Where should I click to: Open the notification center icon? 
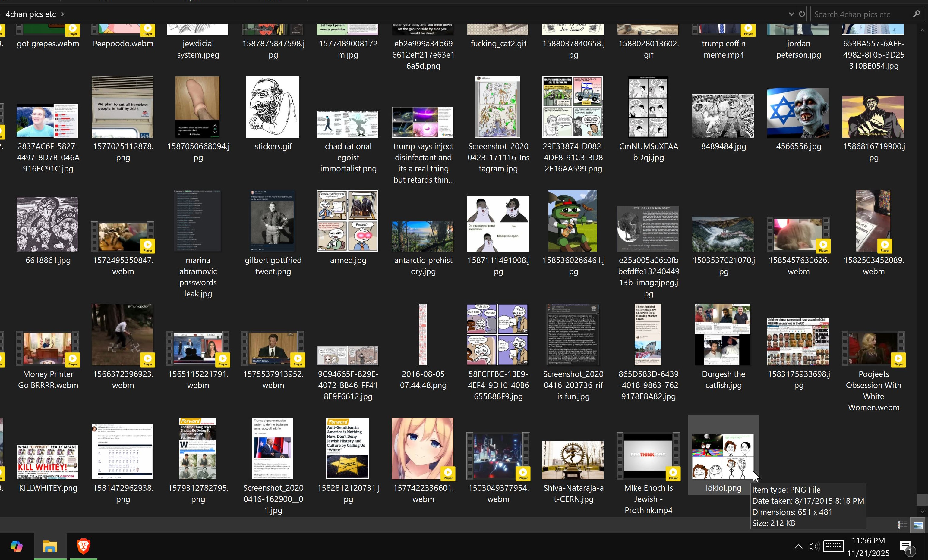907,547
